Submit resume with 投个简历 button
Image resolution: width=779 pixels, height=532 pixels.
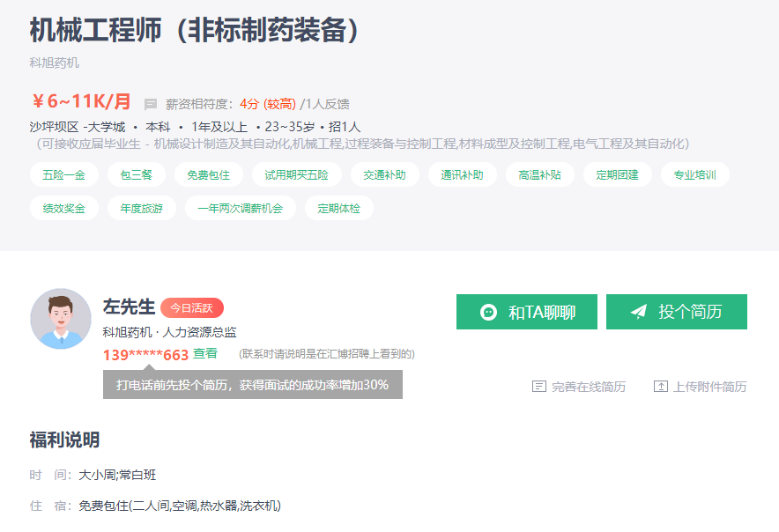pyautogui.click(x=677, y=312)
